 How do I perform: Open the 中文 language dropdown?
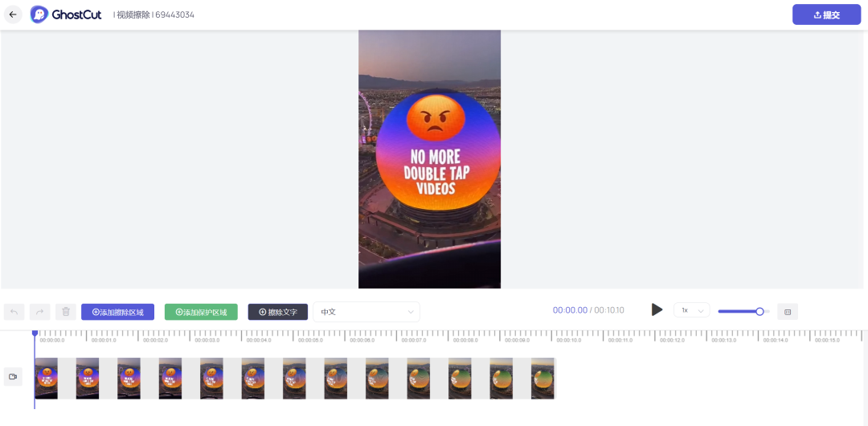tap(366, 312)
